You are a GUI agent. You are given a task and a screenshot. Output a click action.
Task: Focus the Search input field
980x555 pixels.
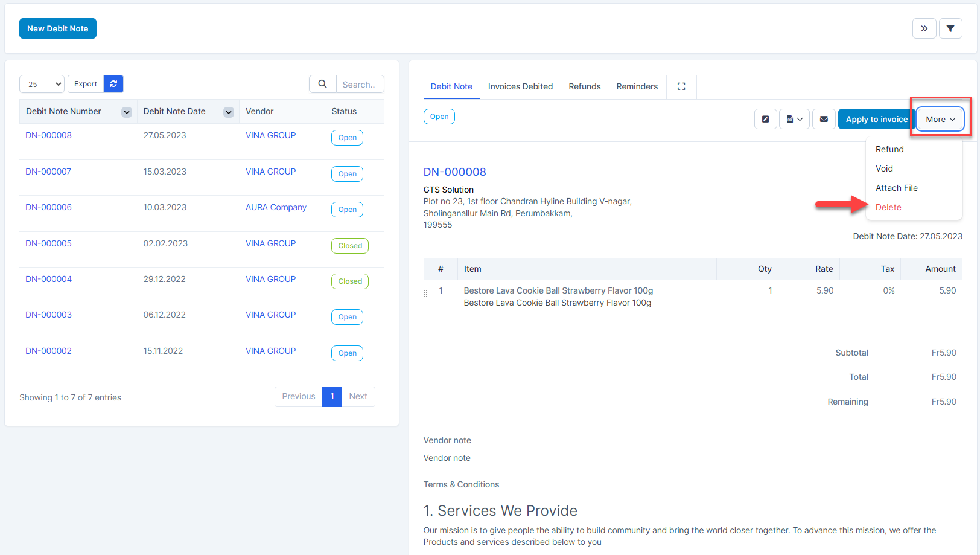coord(360,85)
